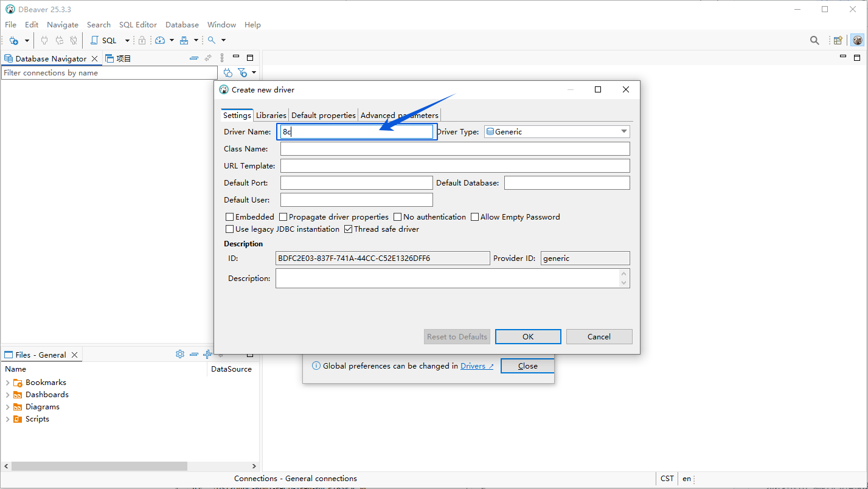Image resolution: width=868 pixels, height=489 pixels.
Task: Click the Class Name input field
Action: pyautogui.click(x=455, y=148)
